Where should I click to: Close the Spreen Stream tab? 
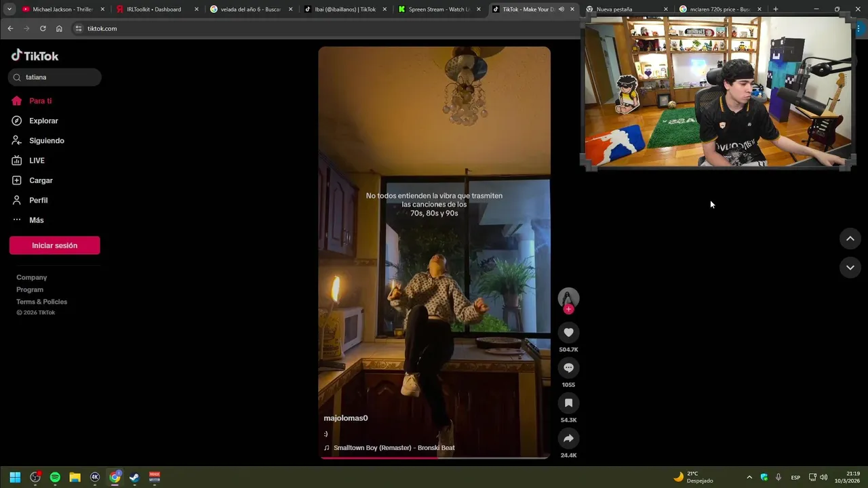coord(478,9)
